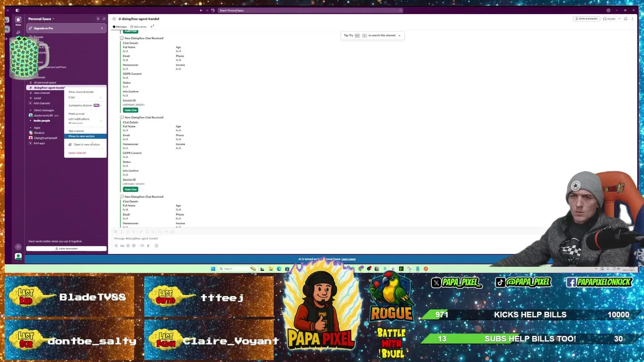Open the new-channel channel
Viewport: 644px width, 362px height.
42,93
